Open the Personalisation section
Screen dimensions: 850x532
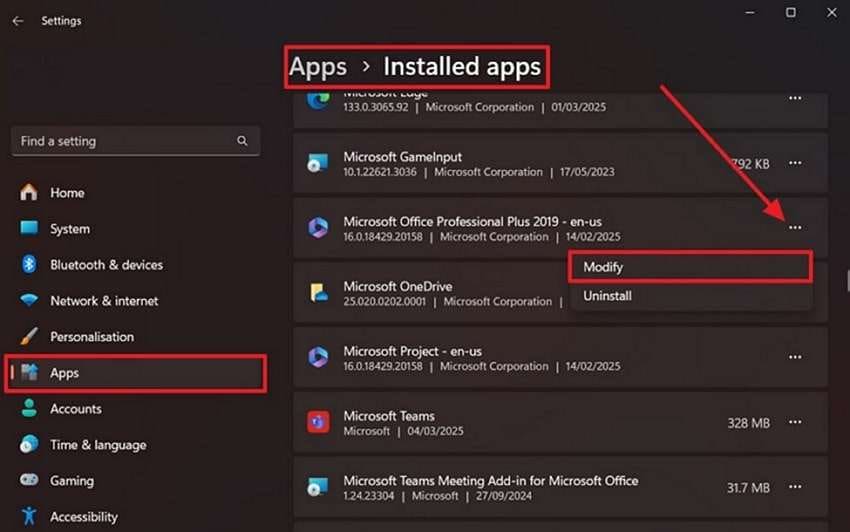coord(92,337)
